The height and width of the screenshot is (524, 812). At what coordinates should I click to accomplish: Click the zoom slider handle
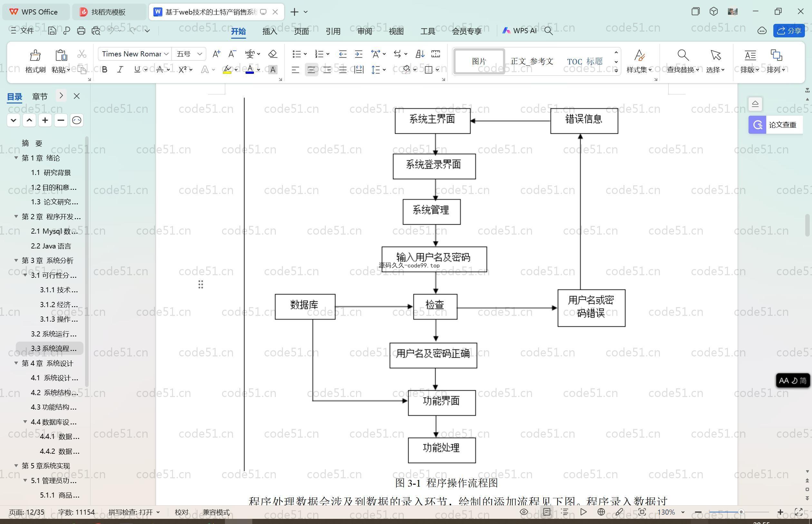point(741,512)
